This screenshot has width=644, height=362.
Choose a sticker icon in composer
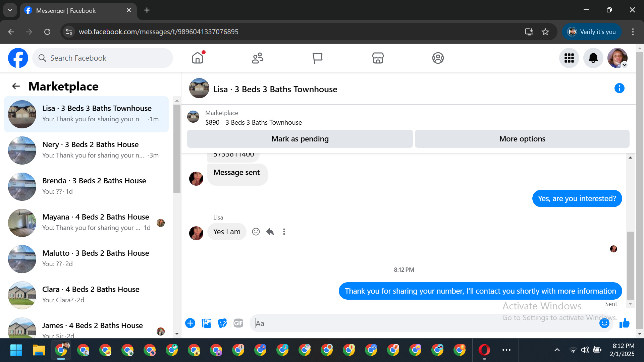[222, 323]
